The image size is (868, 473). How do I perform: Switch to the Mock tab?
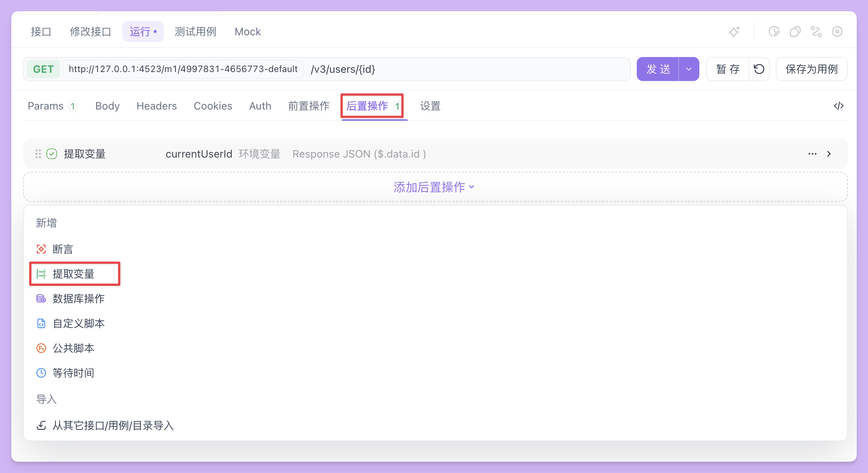tap(248, 32)
